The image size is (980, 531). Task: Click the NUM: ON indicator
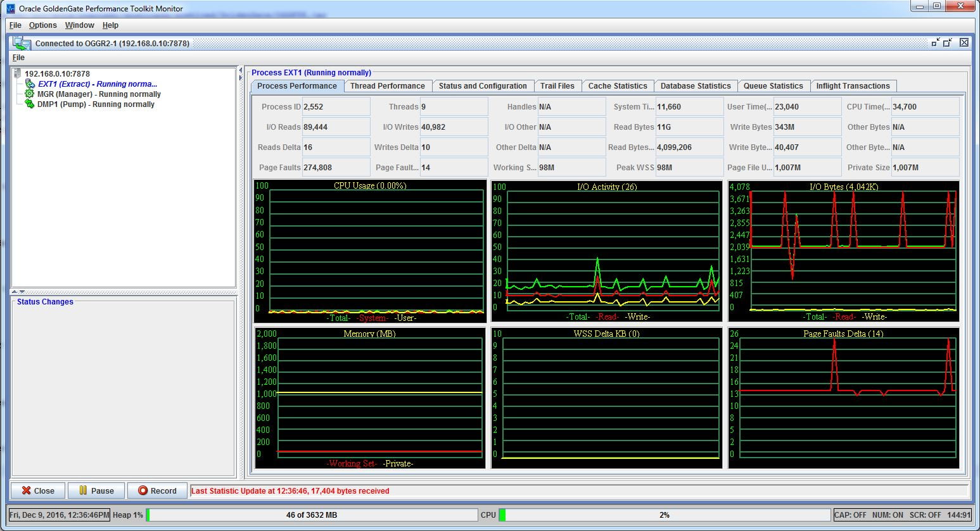888,515
